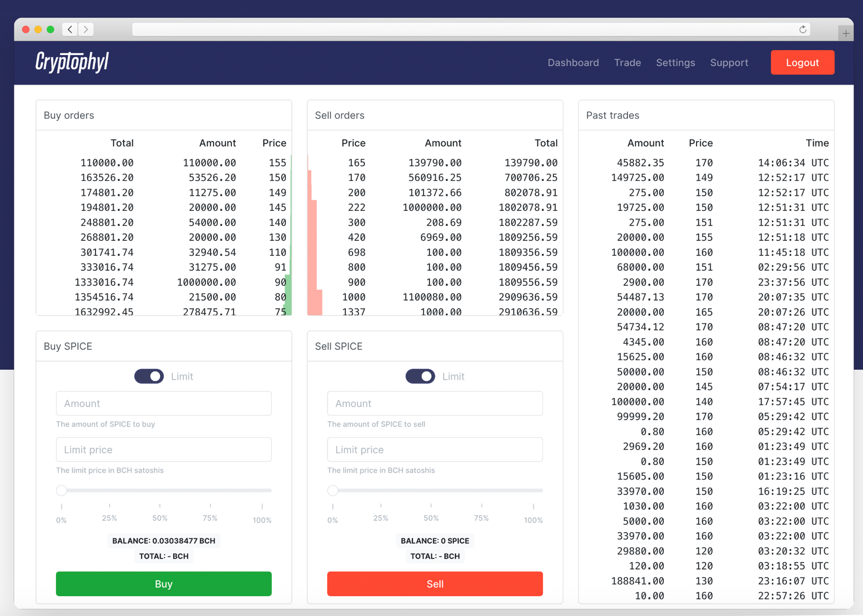The image size is (863, 616).
Task: Visit the Support link
Action: coord(729,63)
